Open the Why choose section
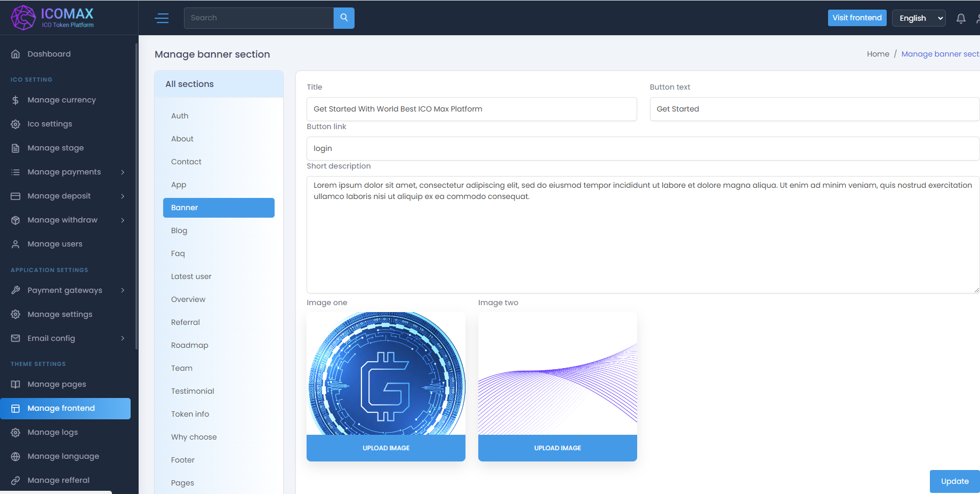Image resolution: width=980 pixels, height=494 pixels. [219, 437]
